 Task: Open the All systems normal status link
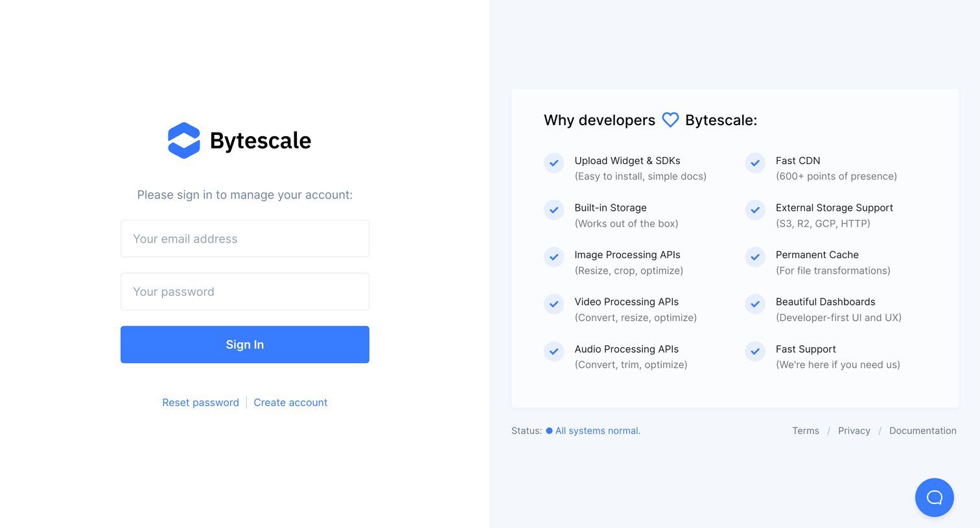point(598,431)
